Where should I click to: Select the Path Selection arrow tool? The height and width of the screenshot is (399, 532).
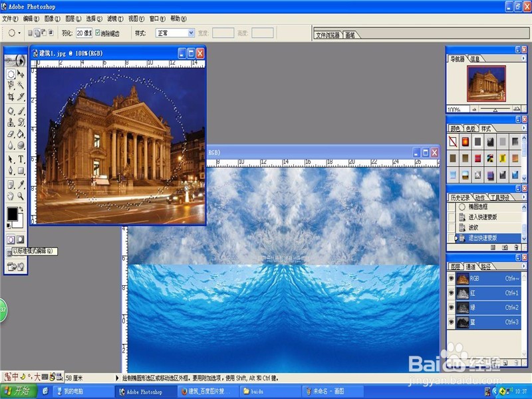(x=11, y=159)
